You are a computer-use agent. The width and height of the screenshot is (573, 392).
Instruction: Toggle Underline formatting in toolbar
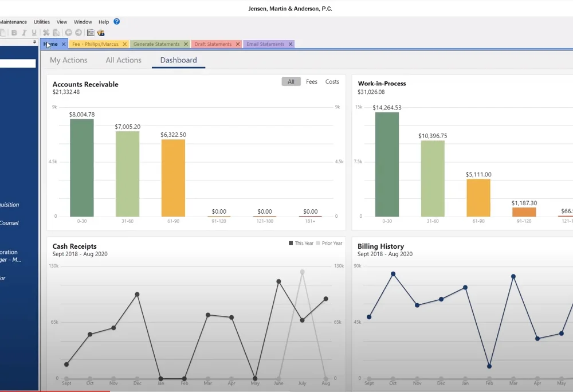[x=34, y=33]
